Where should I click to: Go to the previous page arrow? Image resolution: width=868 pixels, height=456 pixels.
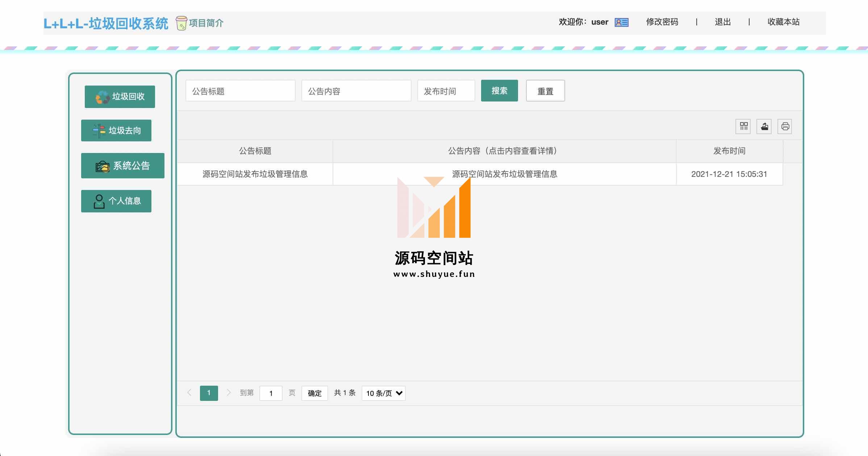[189, 393]
